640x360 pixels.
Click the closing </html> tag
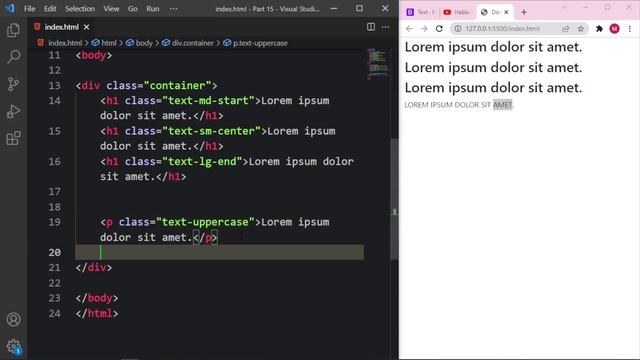[97, 313]
